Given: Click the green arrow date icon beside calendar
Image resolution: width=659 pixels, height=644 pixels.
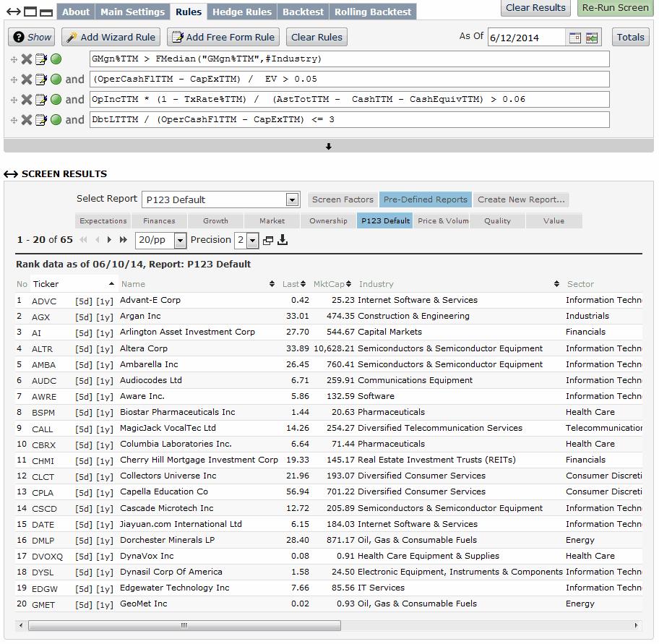Looking at the screenshot, I should [592, 38].
